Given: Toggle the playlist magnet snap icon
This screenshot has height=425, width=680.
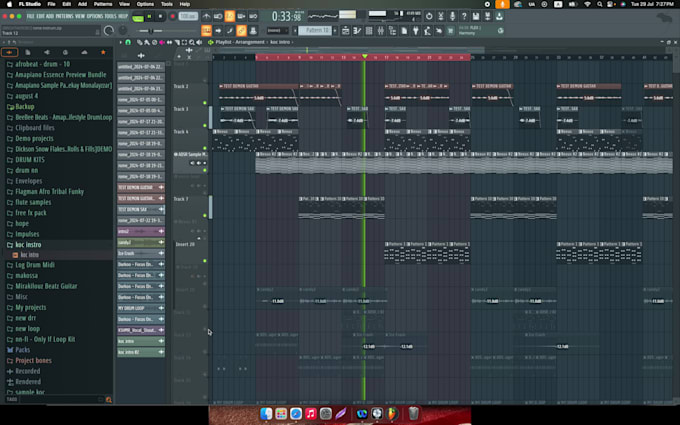Looking at the screenshot, I should 128,42.
